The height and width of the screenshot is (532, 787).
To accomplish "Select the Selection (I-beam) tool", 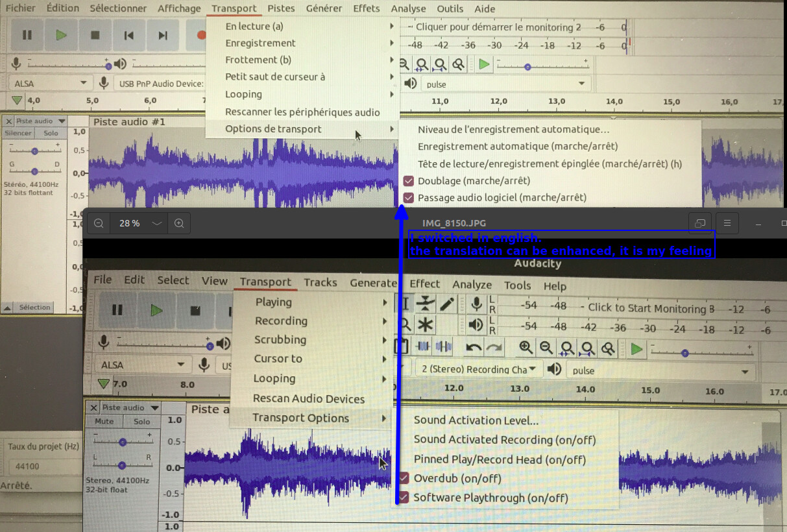I will pos(405,303).
